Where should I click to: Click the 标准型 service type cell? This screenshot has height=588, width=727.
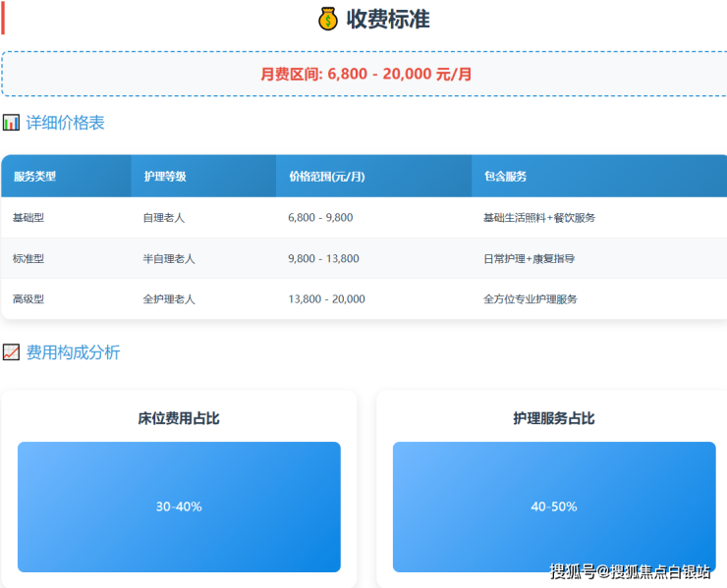point(28,259)
